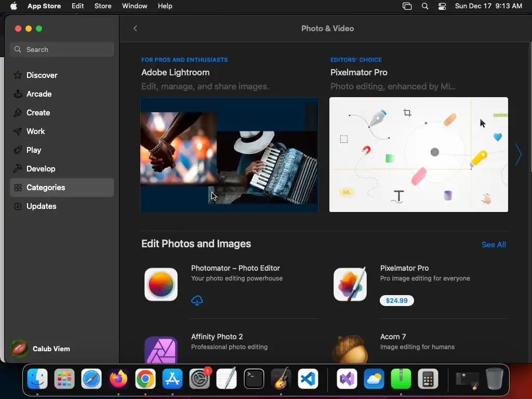Open Terminal from the Dock
The width and height of the screenshot is (532, 399).
[x=254, y=378]
